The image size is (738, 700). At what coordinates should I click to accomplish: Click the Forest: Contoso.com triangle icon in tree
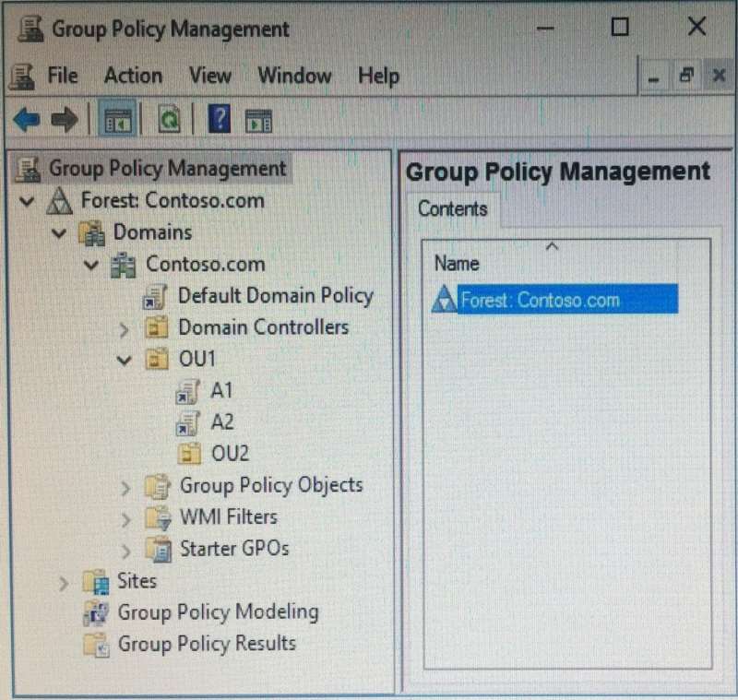(x=59, y=201)
